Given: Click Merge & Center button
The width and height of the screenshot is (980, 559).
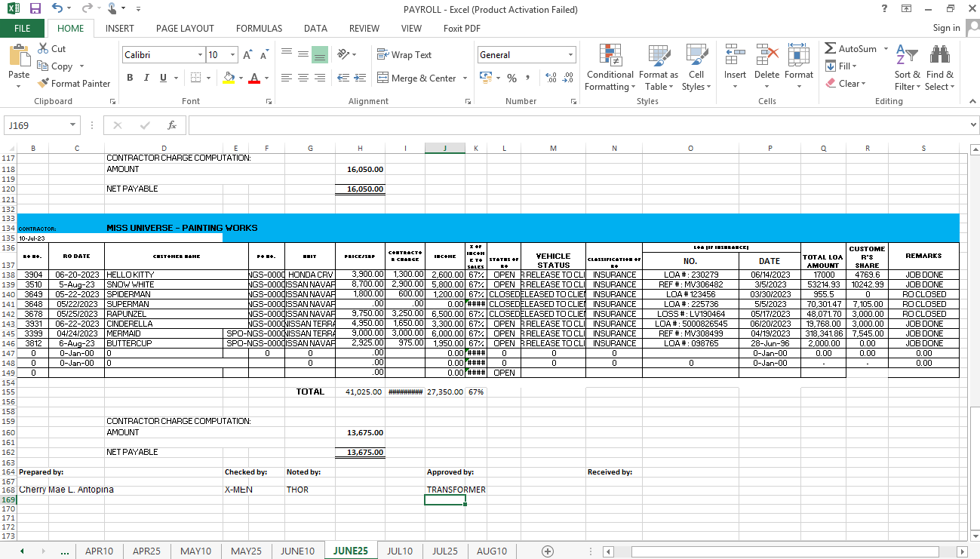Looking at the screenshot, I should click(416, 78).
